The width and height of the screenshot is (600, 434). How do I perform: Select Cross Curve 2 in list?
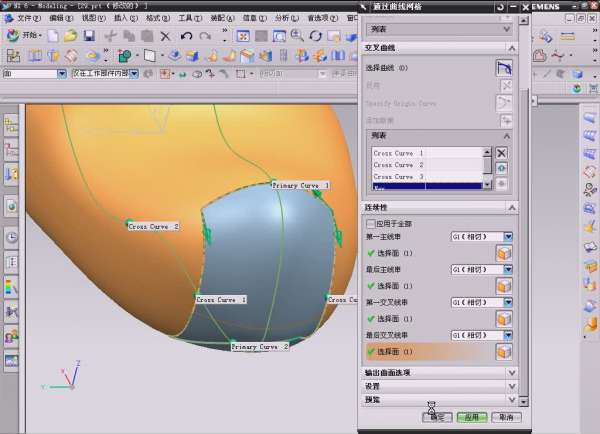pyautogui.click(x=397, y=164)
